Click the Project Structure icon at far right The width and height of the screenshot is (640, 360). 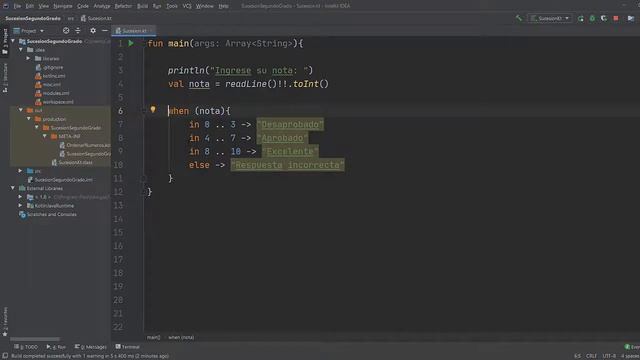[631, 18]
